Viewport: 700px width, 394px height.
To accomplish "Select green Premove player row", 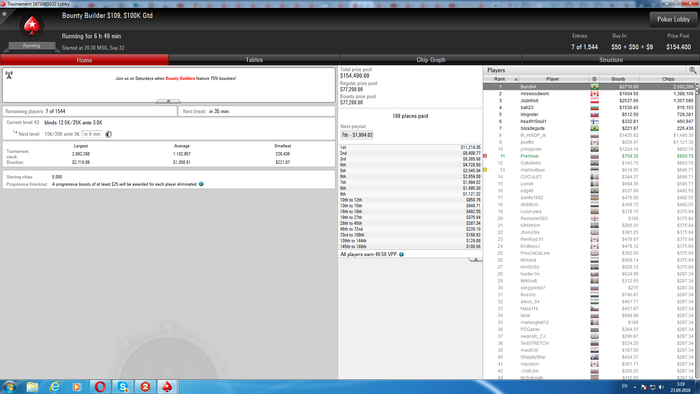I will tap(589, 156).
